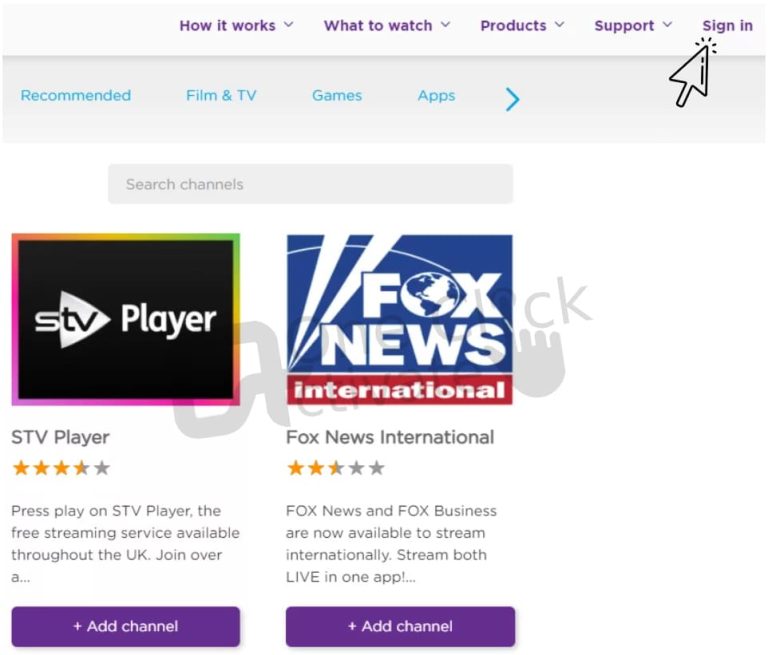768x655 pixels.
Task: Click the Sign in link
Action: point(727,25)
